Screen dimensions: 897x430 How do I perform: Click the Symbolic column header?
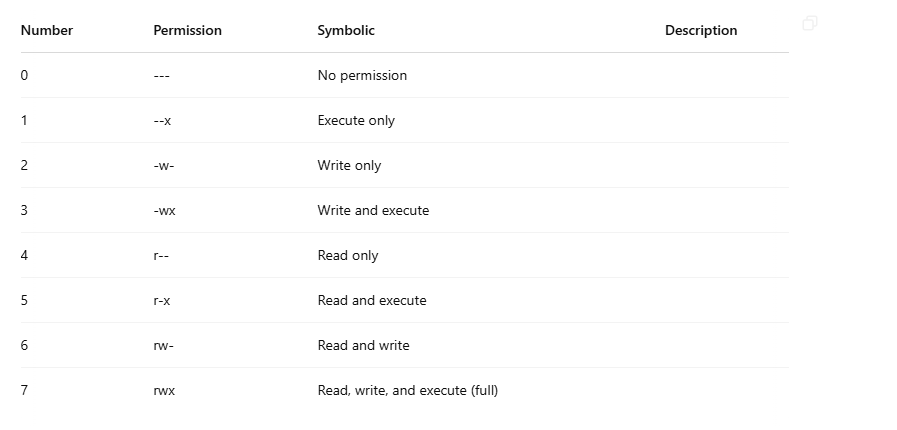point(346,30)
